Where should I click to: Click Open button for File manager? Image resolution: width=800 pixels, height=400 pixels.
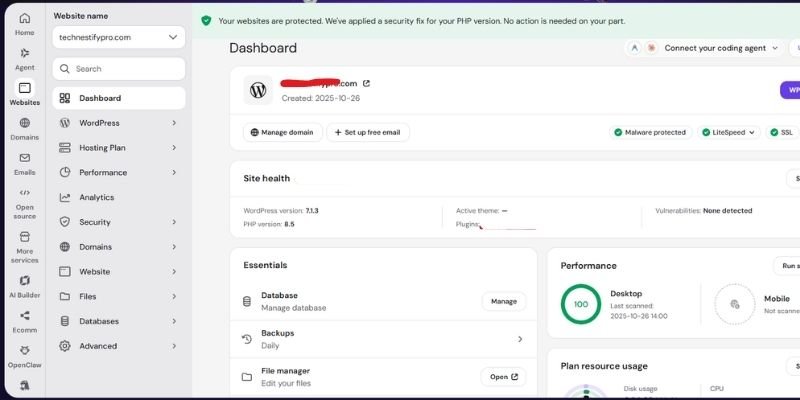[x=504, y=377]
